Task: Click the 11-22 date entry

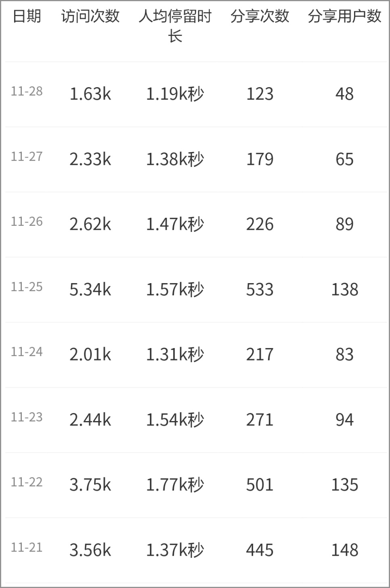Action: (x=27, y=482)
